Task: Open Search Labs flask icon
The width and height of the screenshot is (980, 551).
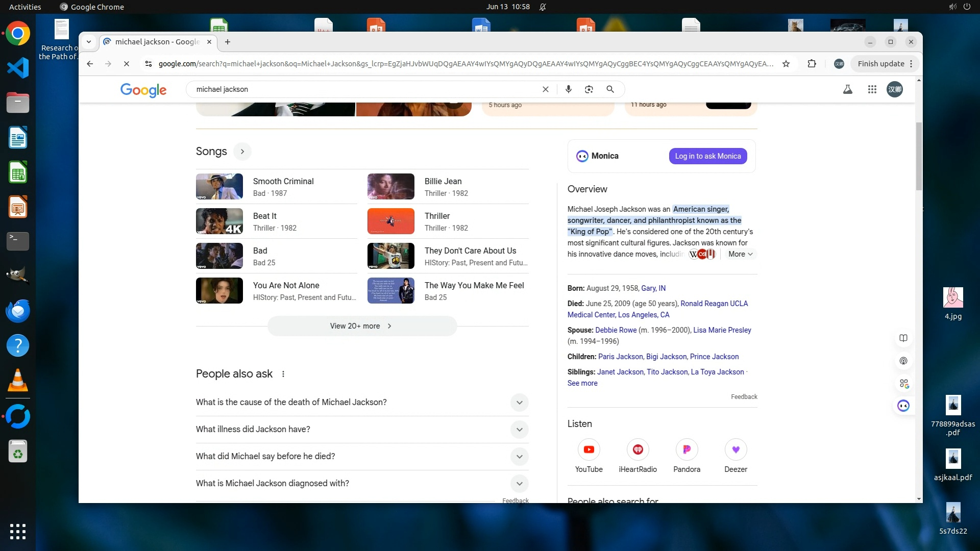Action: tap(847, 89)
